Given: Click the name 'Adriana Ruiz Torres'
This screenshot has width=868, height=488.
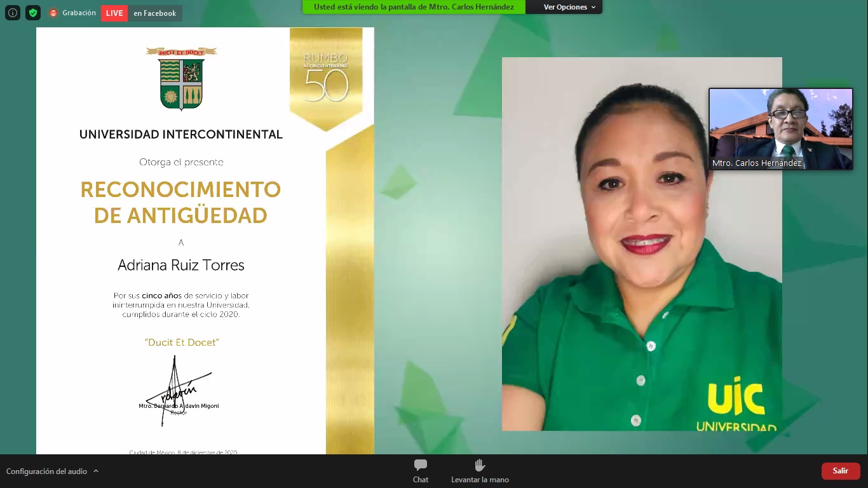Looking at the screenshot, I should click(181, 265).
